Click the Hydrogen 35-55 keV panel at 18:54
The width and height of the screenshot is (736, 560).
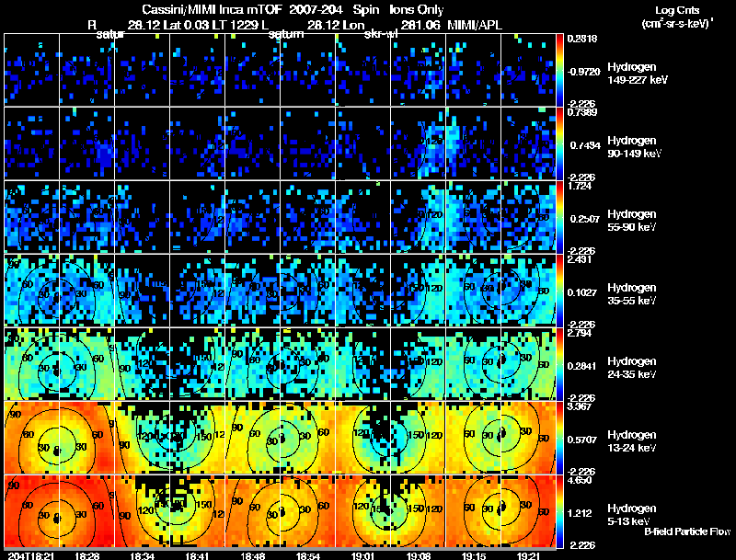(x=308, y=291)
